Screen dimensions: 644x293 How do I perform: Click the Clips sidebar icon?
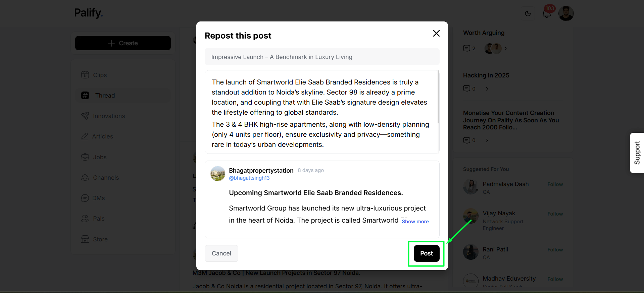coord(85,75)
